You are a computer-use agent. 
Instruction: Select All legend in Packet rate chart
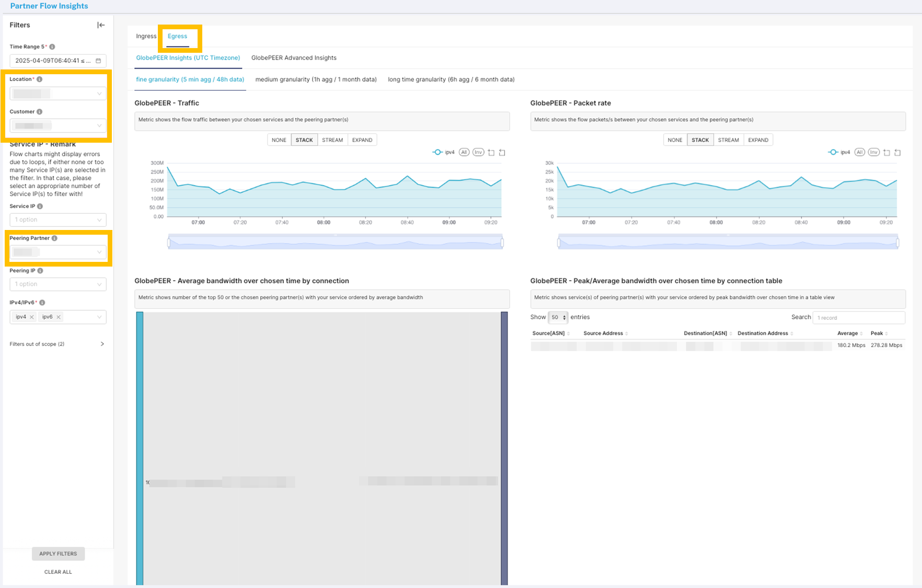[860, 152]
